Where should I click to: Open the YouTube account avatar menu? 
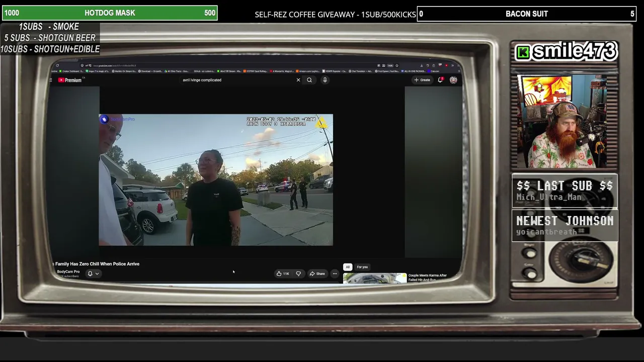point(453,80)
